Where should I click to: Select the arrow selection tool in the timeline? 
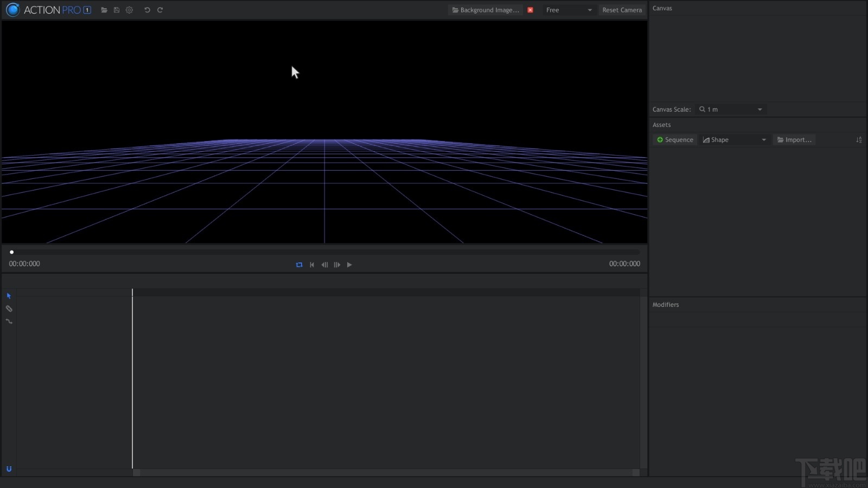[9, 296]
